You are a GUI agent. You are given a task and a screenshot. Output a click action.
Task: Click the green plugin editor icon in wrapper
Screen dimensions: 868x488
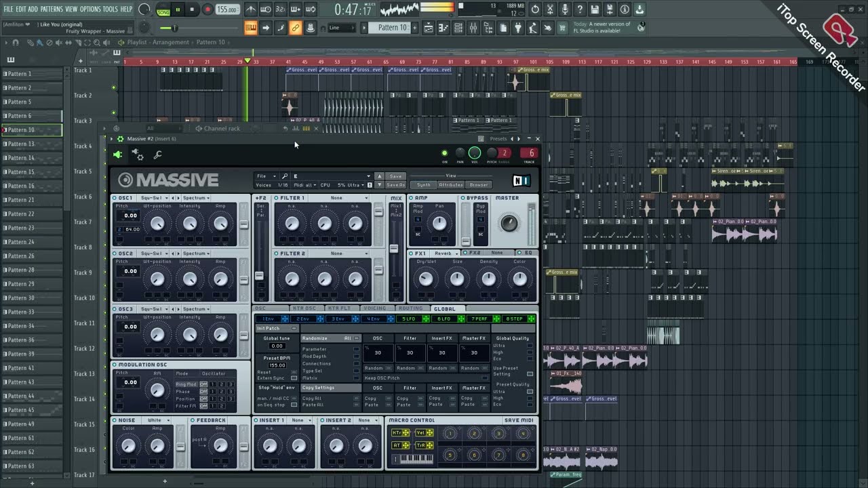point(117,155)
